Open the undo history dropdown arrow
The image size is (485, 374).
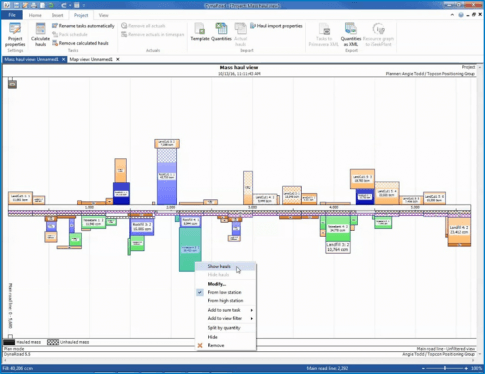pos(69,5)
